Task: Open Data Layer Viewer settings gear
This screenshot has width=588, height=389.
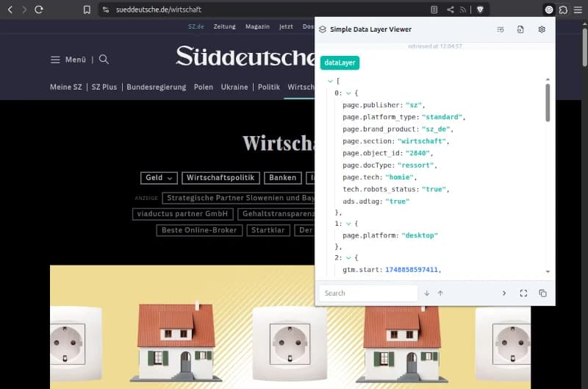Action: tap(542, 29)
